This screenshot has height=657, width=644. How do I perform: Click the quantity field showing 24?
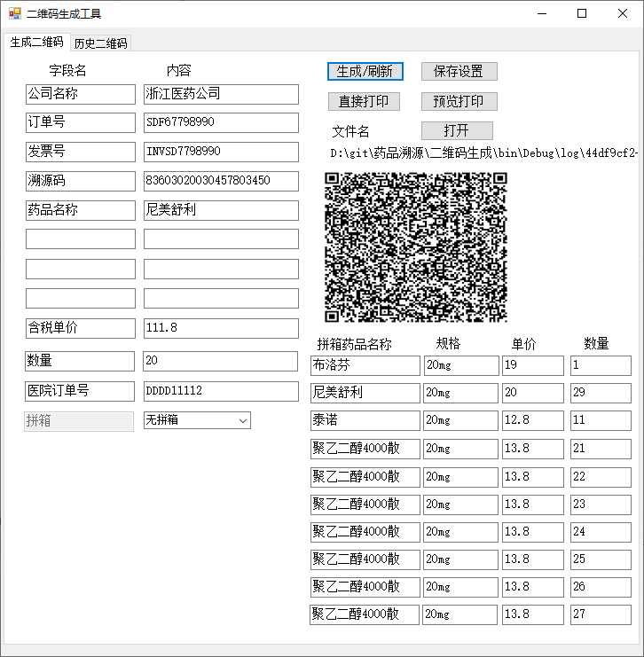tap(601, 532)
